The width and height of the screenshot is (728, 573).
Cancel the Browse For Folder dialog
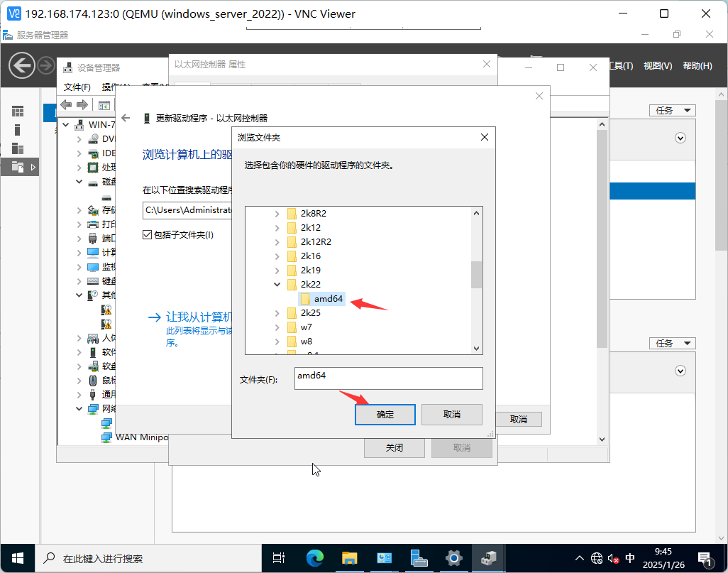point(452,415)
